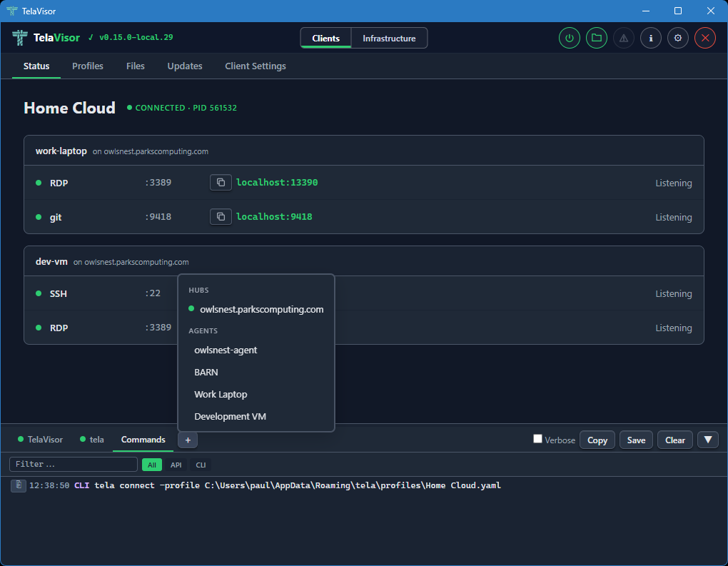The width and height of the screenshot is (728, 566).
Task: Open the Updates tab
Action: click(x=185, y=66)
